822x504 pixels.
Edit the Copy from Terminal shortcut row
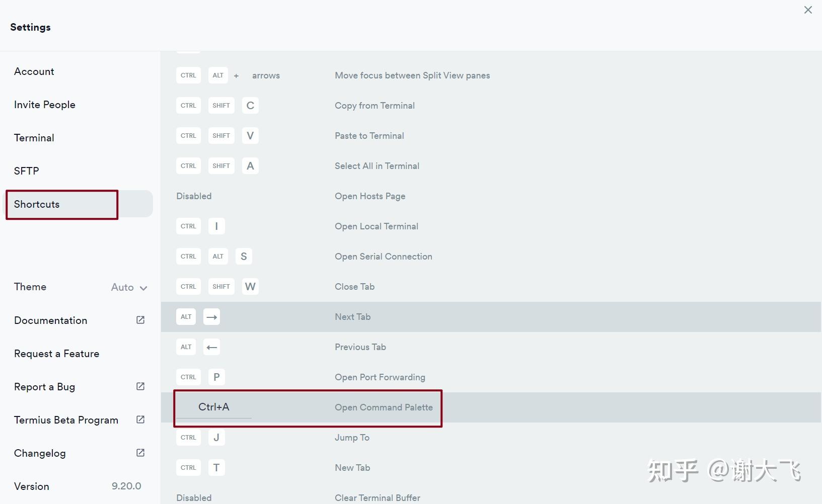click(x=375, y=106)
